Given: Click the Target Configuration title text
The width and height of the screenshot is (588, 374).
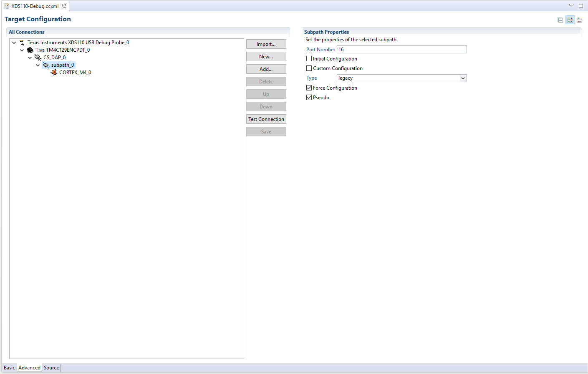Looking at the screenshot, I should 38,19.
